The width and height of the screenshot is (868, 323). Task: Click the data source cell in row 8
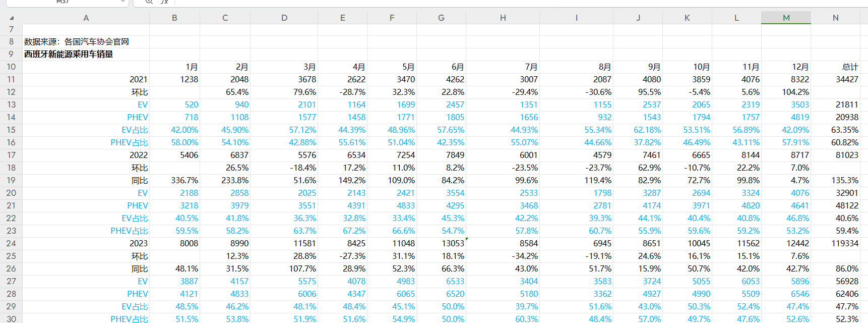point(77,41)
